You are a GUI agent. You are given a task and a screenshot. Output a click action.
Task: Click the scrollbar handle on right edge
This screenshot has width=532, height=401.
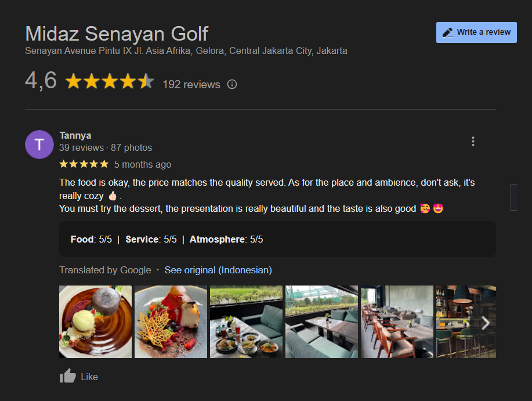[x=513, y=197]
